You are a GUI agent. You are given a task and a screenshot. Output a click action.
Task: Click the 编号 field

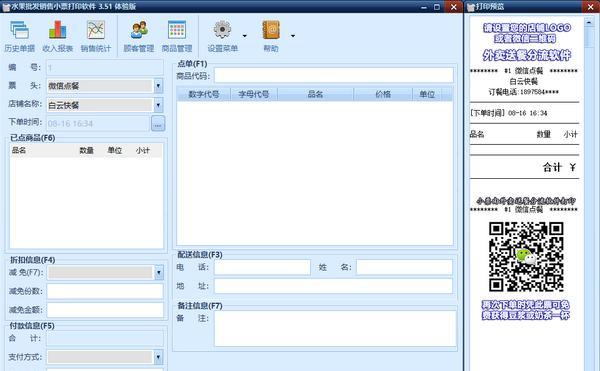[x=105, y=68]
